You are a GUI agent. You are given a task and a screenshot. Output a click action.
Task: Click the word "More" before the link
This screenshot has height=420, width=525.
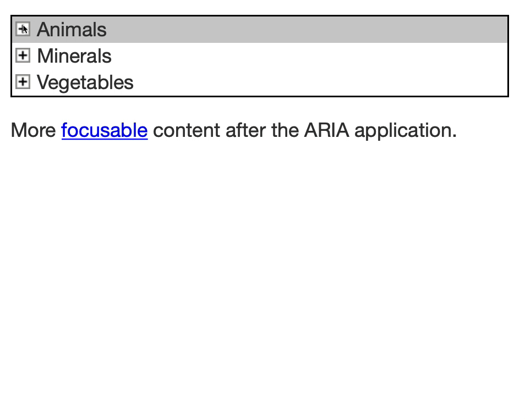click(x=33, y=130)
